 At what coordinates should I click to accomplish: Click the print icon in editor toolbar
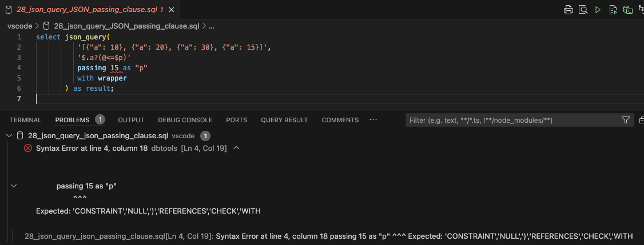click(568, 10)
